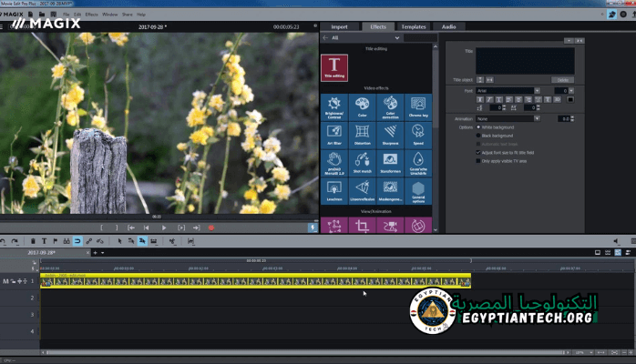Select White background radio option
The height and width of the screenshot is (364, 636).
tap(478, 127)
